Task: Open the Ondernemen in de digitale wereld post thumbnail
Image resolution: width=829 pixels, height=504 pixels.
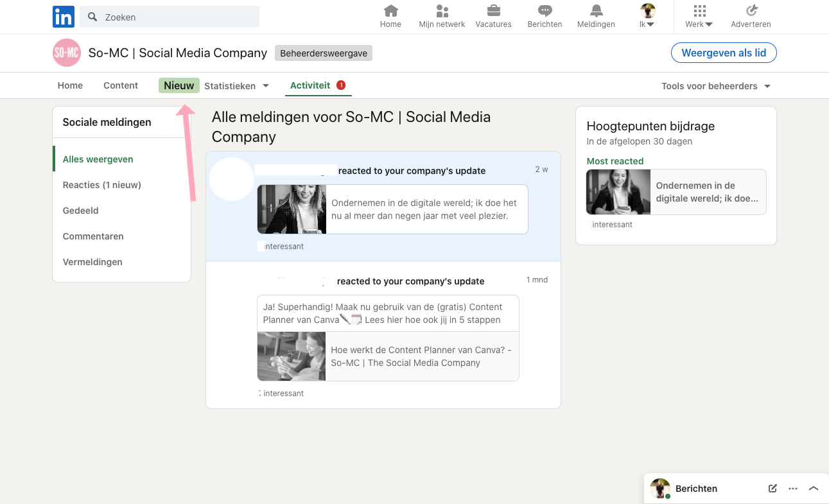Action: click(x=292, y=209)
